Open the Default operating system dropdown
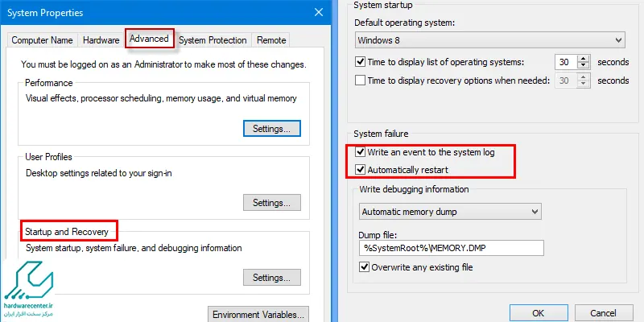Image resolution: width=644 pixels, height=322 pixels. pyautogui.click(x=490, y=40)
